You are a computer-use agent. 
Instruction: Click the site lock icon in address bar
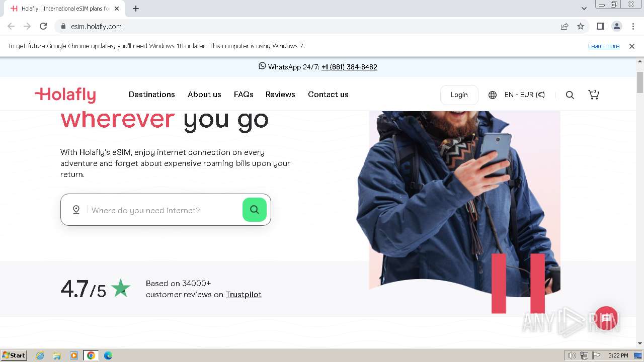pos(63,26)
